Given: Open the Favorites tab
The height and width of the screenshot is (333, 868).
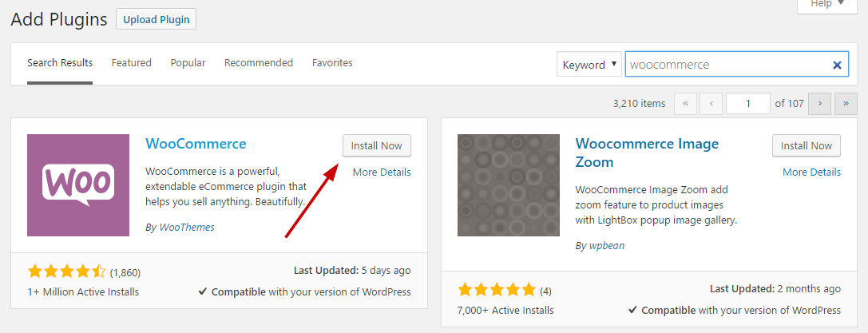Looking at the screenshot, I should [x=332, y=63].
